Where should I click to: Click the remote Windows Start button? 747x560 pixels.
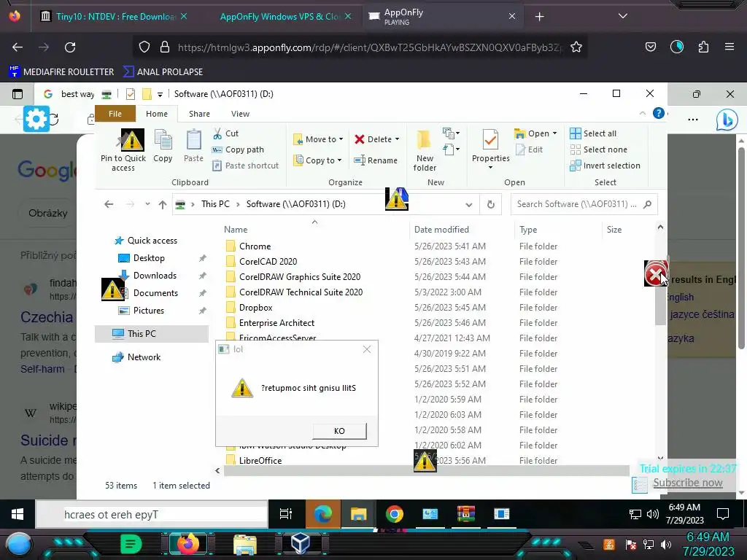18,514
